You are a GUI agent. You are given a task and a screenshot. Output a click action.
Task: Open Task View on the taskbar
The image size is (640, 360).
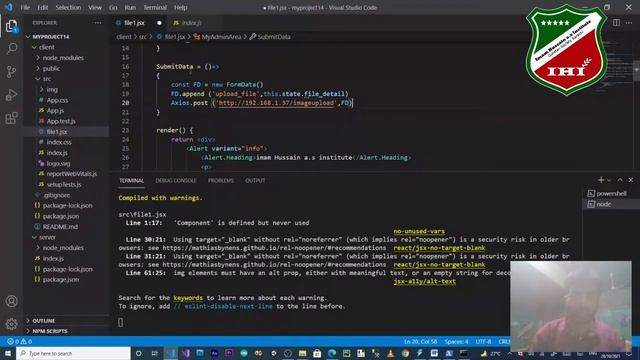coord(155,353)
